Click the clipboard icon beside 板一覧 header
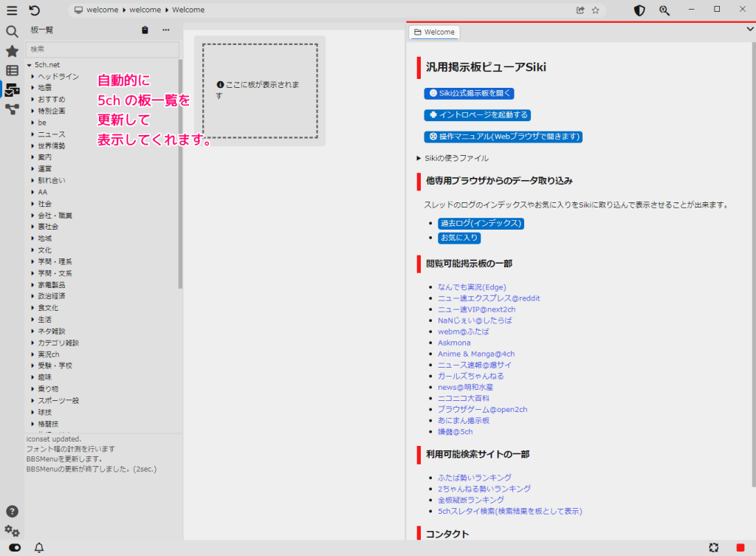The width and height of the screenshot is (756, 556). click(144, 30)
